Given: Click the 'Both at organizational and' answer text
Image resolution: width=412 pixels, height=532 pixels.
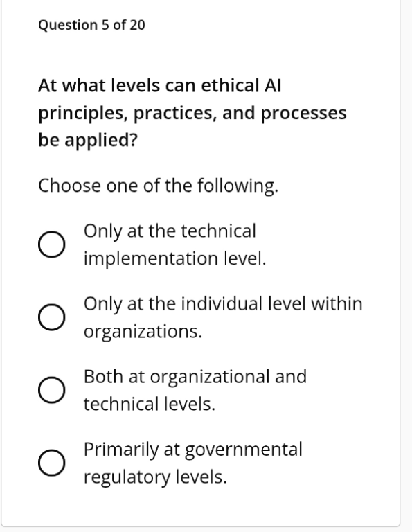Looking at the screenshot, I should click(195, 377).
